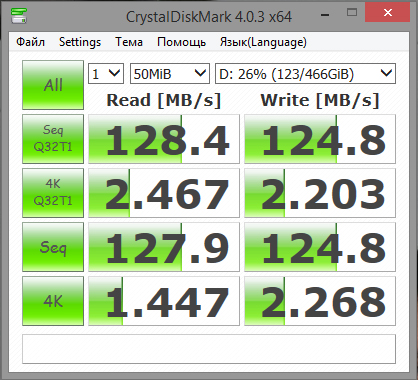418x380 pixels.
Task: Click the Seq read value 127.9
Action: coord(164,247)
